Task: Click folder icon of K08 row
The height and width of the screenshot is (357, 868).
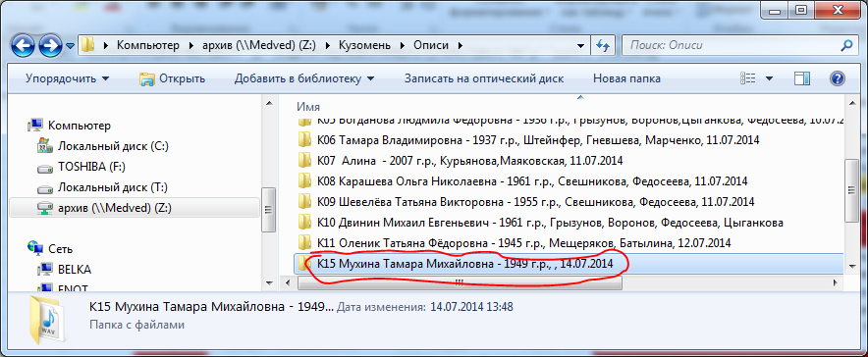Action: pyautogui.click(x=305, y=180)
